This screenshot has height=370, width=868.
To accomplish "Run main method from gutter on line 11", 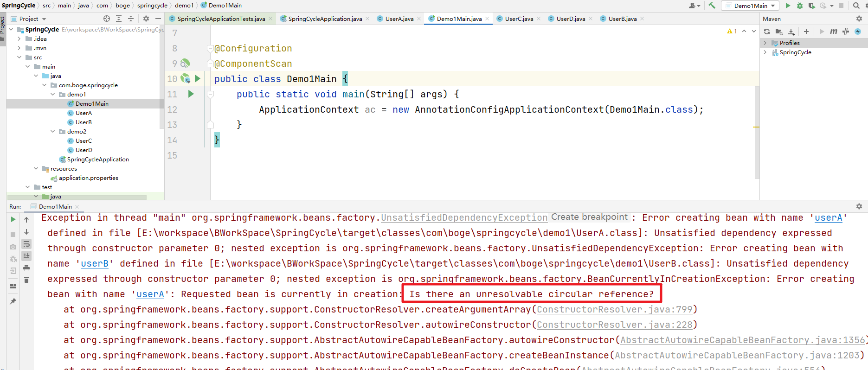I will [x=191, y=94].
